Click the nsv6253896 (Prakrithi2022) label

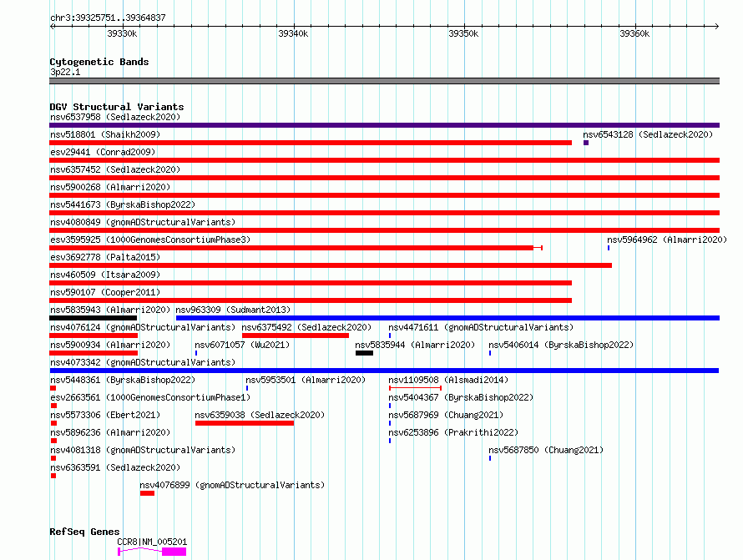click(x=453, y=432)
